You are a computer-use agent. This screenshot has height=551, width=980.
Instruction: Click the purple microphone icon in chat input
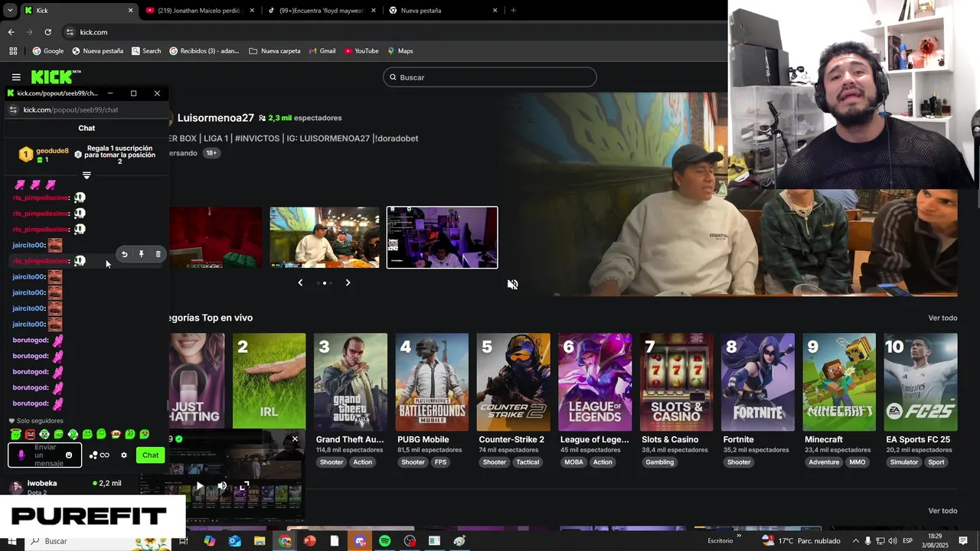[x=21, y=455]
